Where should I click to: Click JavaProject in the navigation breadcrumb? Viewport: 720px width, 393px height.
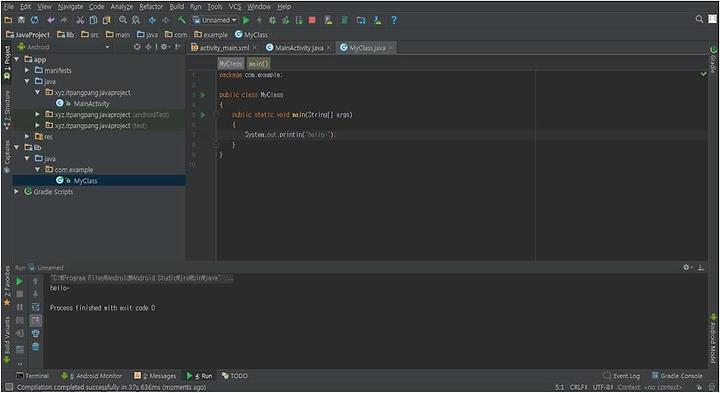[x=28, y=34]
